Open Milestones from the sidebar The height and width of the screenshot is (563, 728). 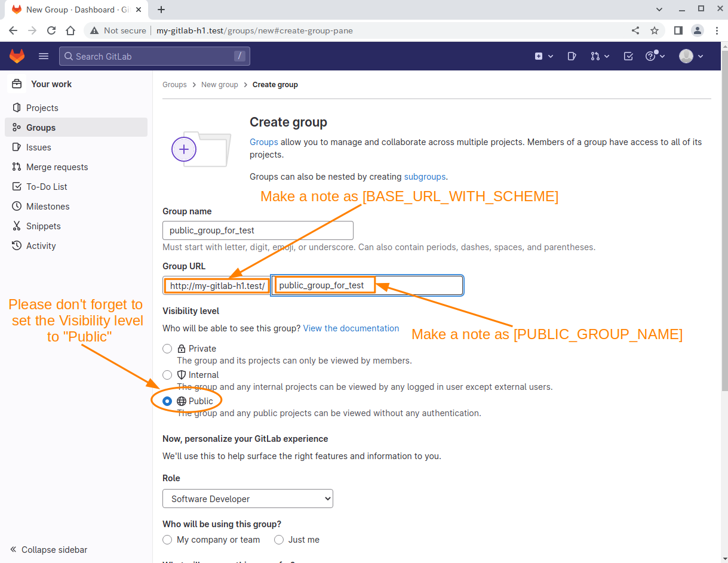coord(48,207)
